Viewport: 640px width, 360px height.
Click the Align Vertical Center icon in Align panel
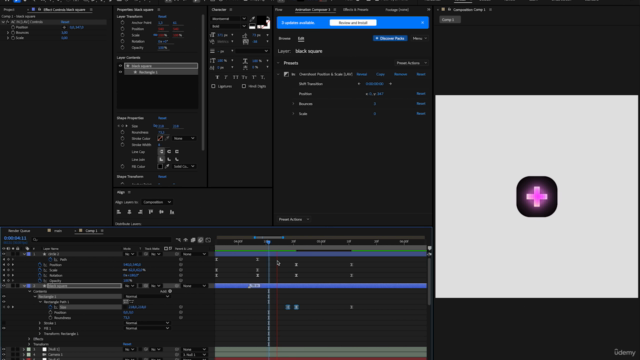tap(161, 212)
